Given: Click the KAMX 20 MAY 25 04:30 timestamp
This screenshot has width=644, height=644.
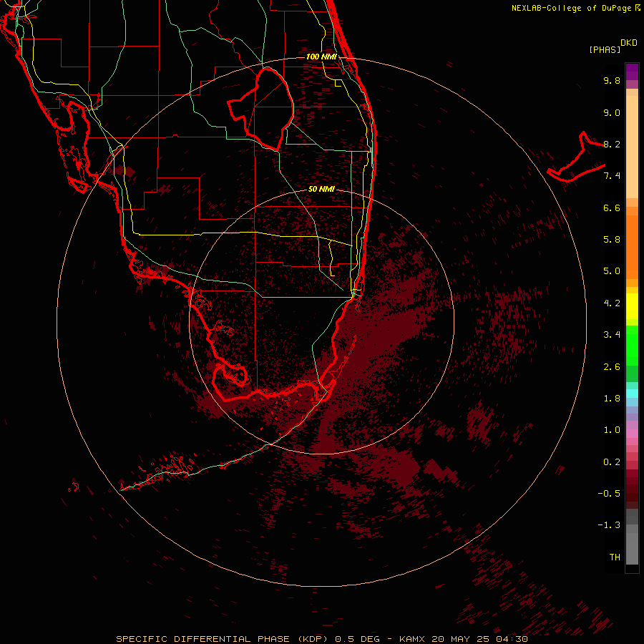Looking at the screenshot, I should [x=463, y=639].
